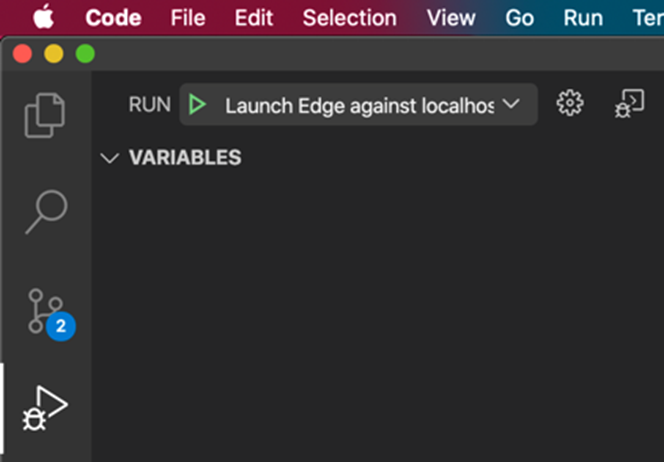Open the Search view

[46, 211]
